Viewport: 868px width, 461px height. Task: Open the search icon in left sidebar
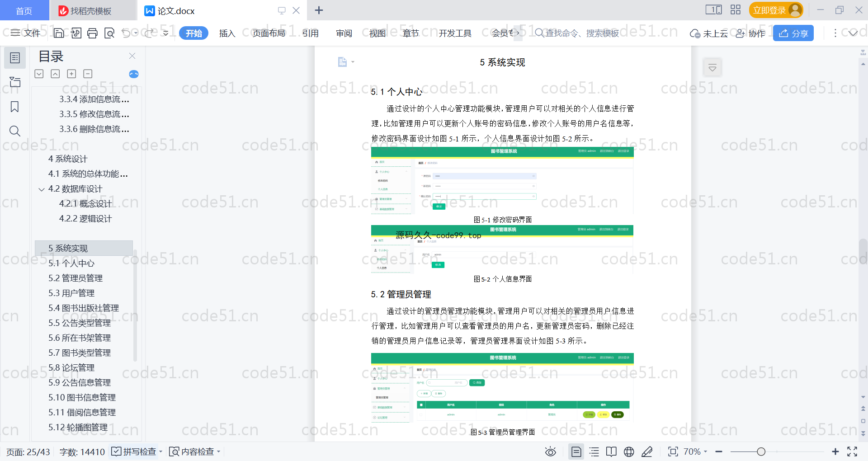pyautogui.click(x=15, y=131)
